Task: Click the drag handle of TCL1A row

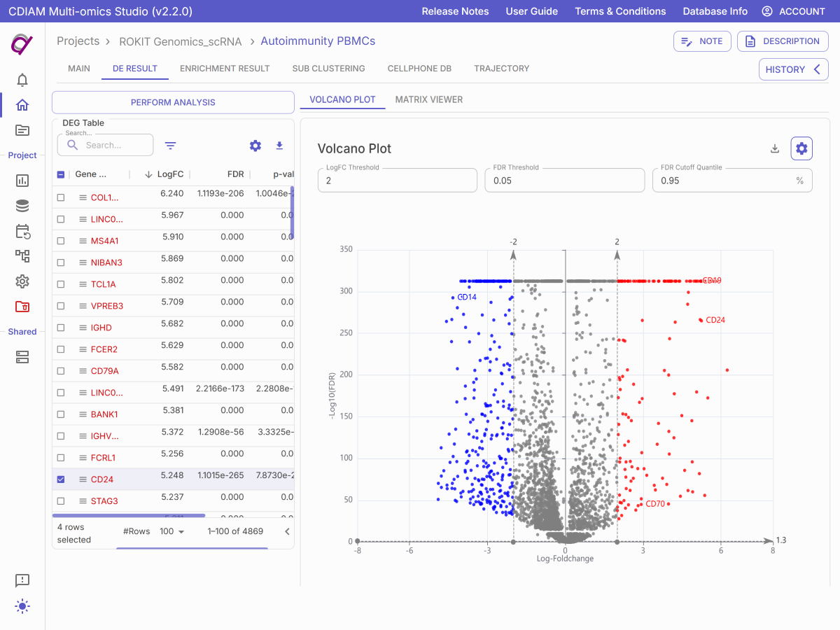Action: coord(82,284)
